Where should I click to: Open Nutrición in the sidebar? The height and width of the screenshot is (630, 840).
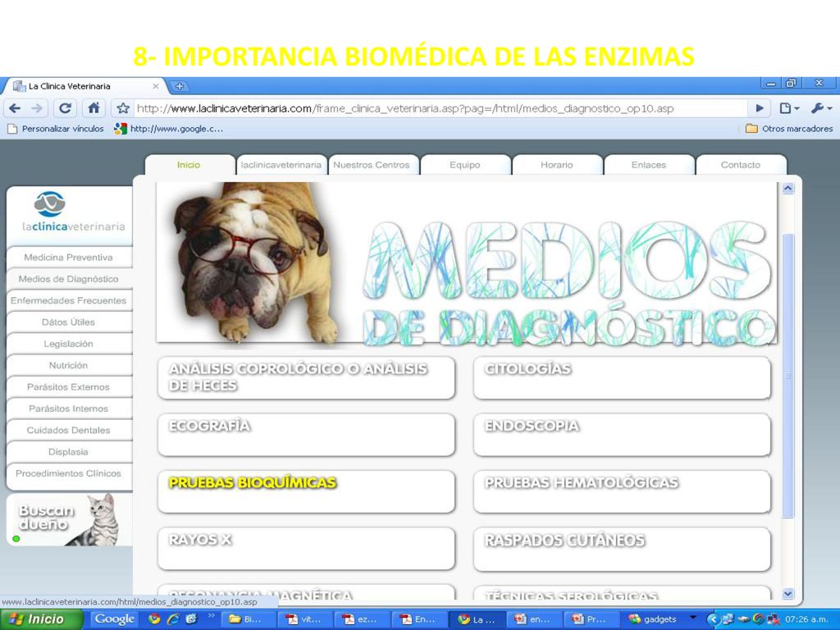click(69, 365)
